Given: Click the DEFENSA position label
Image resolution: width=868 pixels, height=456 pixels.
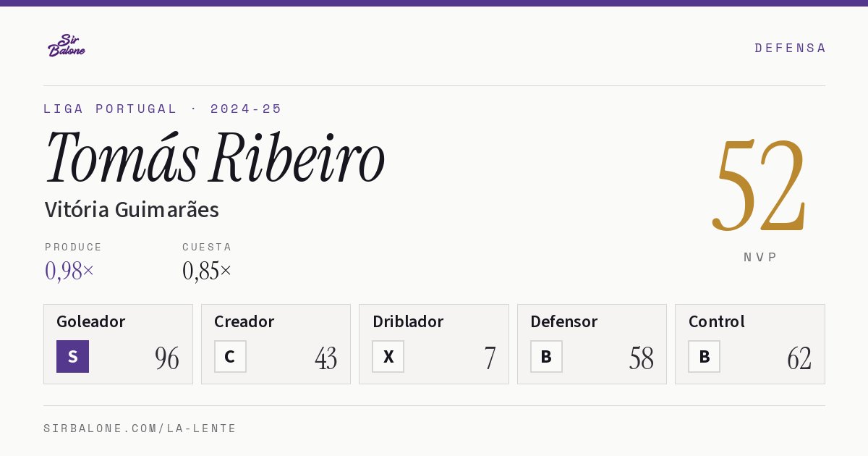Looking at the screenshot, I should point(790,48).
